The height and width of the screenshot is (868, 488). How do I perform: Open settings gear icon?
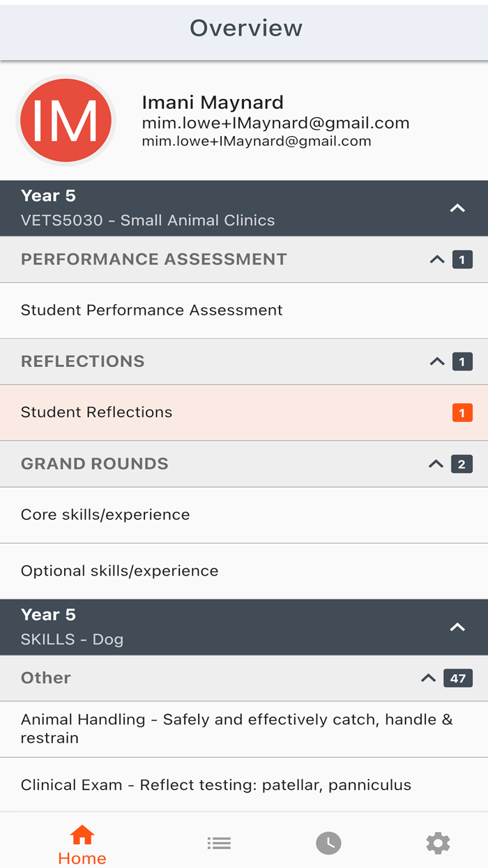click(x=438, y=844)
